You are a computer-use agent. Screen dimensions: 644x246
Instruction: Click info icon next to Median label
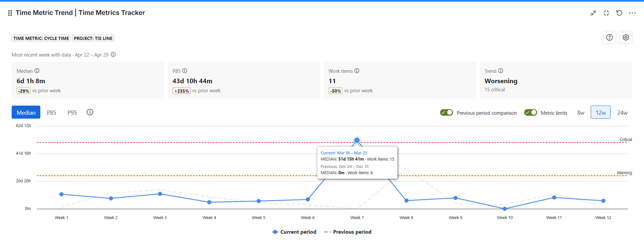pos(37,71)
